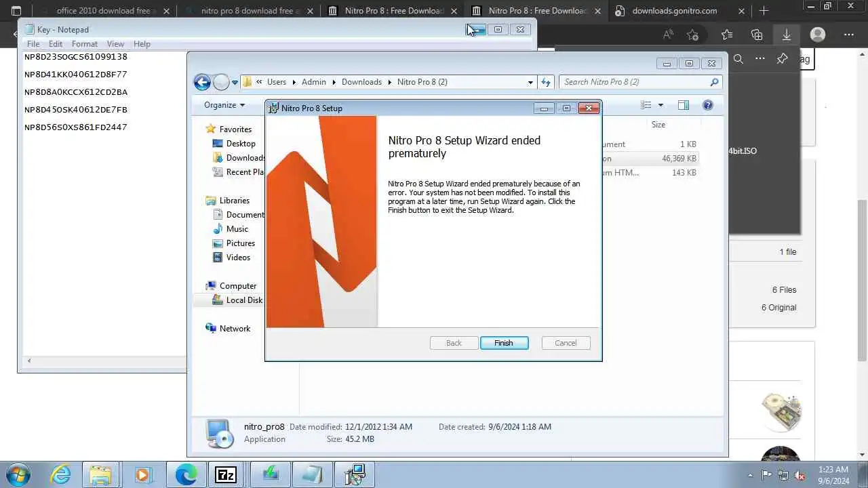The height and width of the screenshot is (488, 868).
Task: Toggle the Edge Downloads panel
Action: pyautogui.click(x=787, y=35)
